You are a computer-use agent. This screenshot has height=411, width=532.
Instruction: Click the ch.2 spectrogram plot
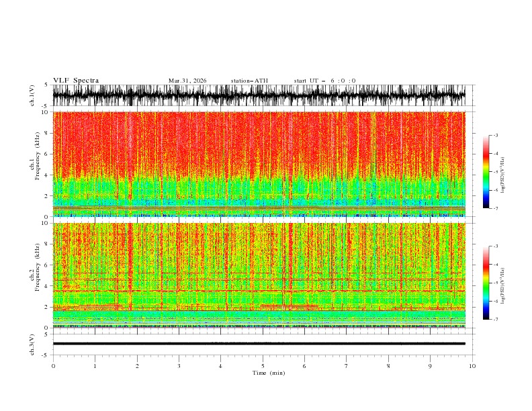[259, 275]
